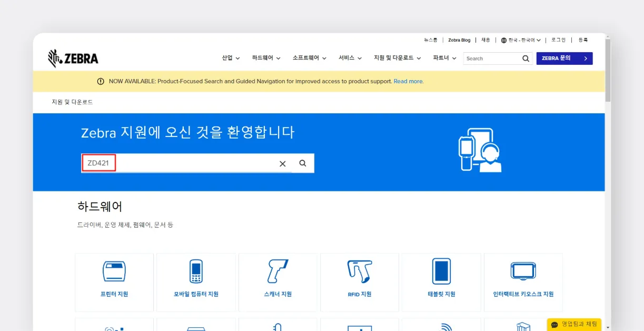
Task: Click the 프린터 지원 label
Action: click(114, 294)
